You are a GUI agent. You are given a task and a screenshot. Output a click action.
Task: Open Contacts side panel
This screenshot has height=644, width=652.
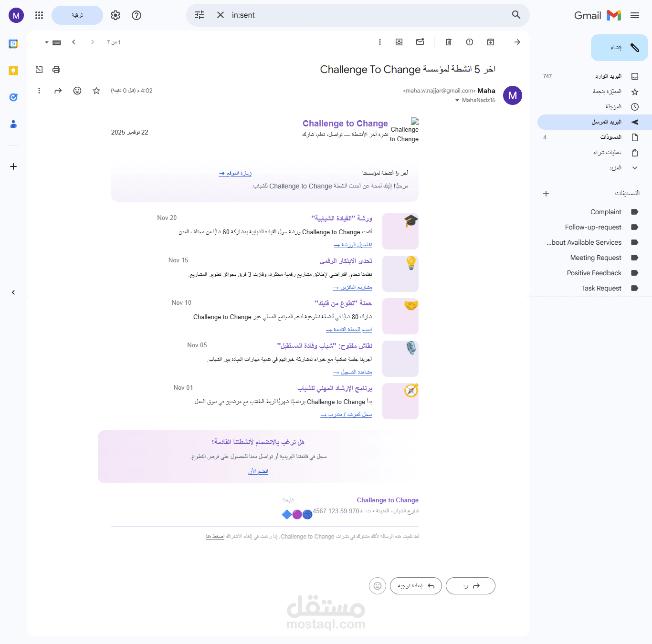pyautogui.click(x=13, y=124)
